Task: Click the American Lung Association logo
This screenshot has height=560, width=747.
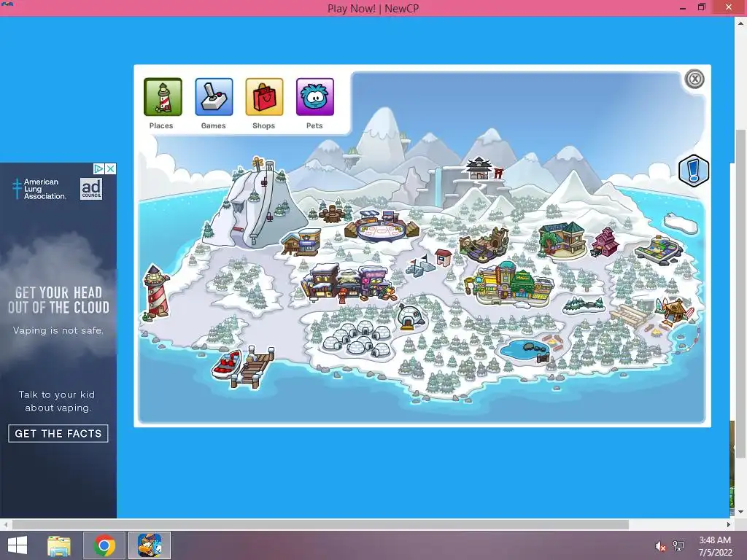Action: click(39, 189)
